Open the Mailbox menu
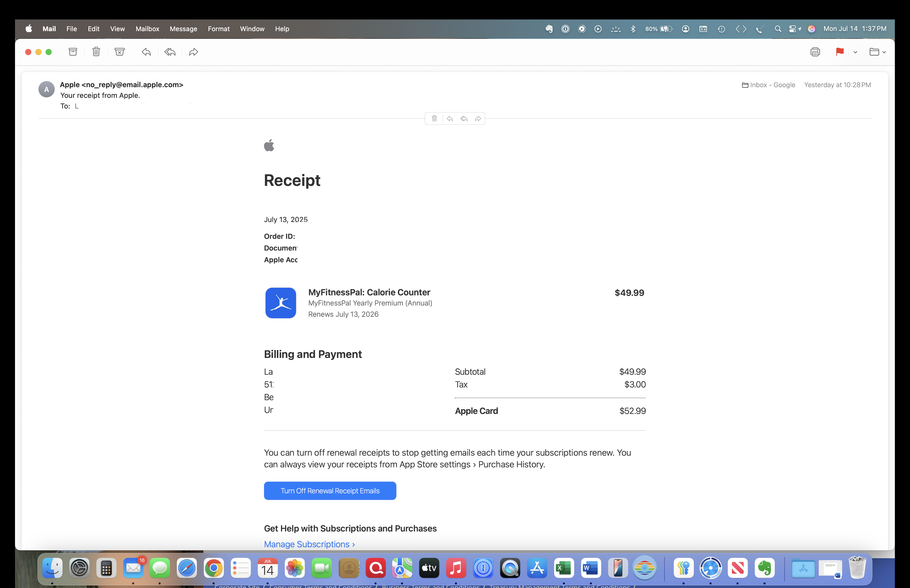The height and width of the screenshot is (588, 910). 147,29
